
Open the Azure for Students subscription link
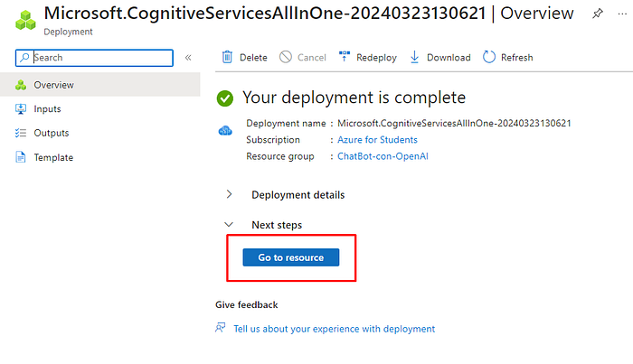coord(377,139)
